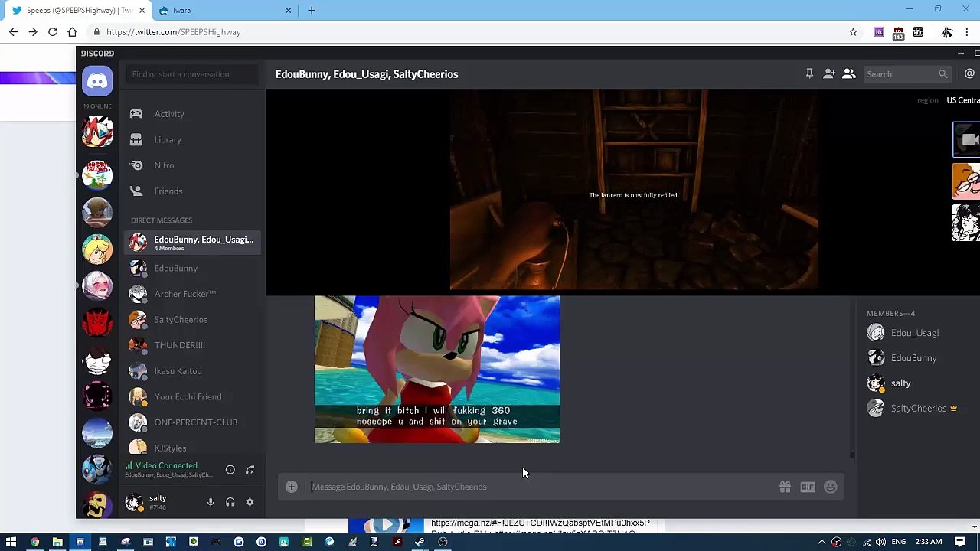Open the Activity page
Viewport: 980px width, 551px height.
[x=194, y=114]
